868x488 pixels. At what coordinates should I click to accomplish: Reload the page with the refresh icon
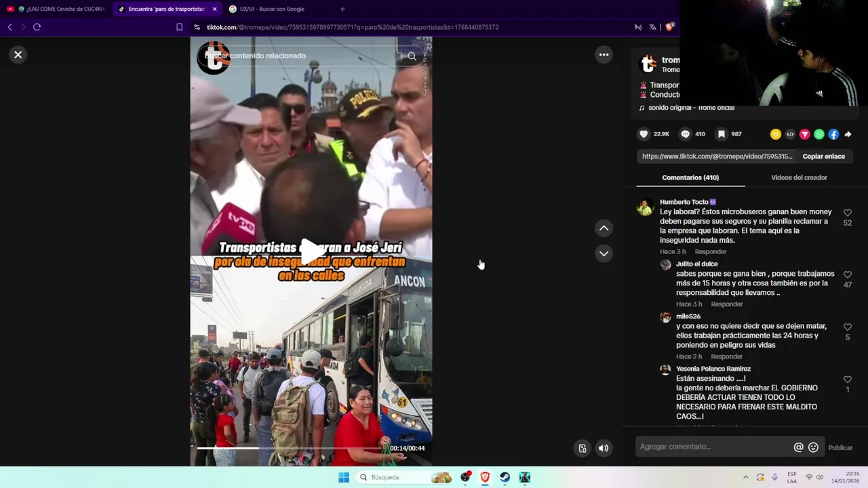point(37,27)
